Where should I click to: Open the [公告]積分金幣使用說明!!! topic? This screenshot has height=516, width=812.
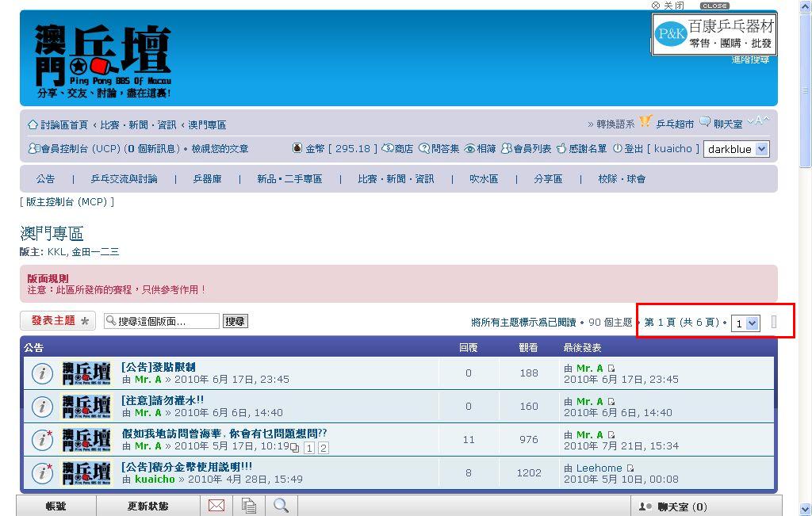(187, 467)
